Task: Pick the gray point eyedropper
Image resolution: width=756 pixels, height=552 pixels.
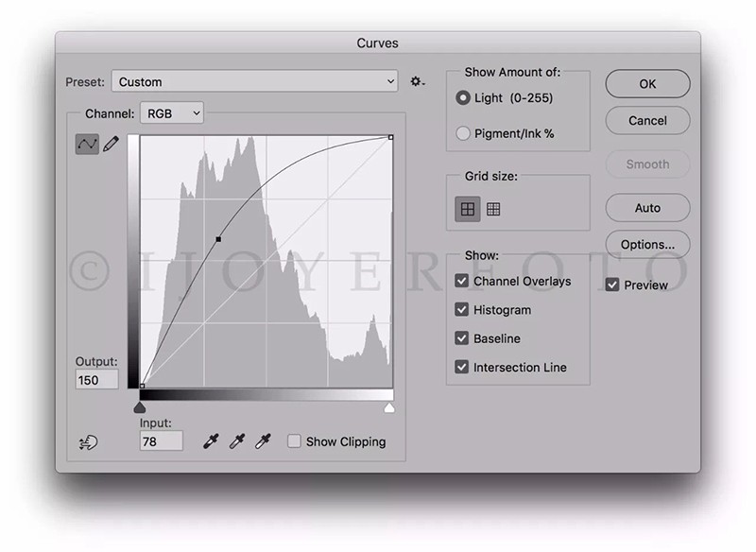Action: pos(237,440)
